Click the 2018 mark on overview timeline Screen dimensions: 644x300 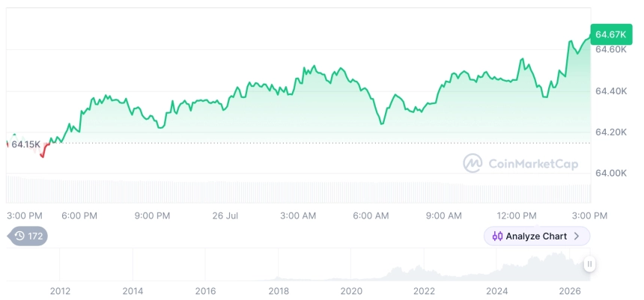click(279, 291)
